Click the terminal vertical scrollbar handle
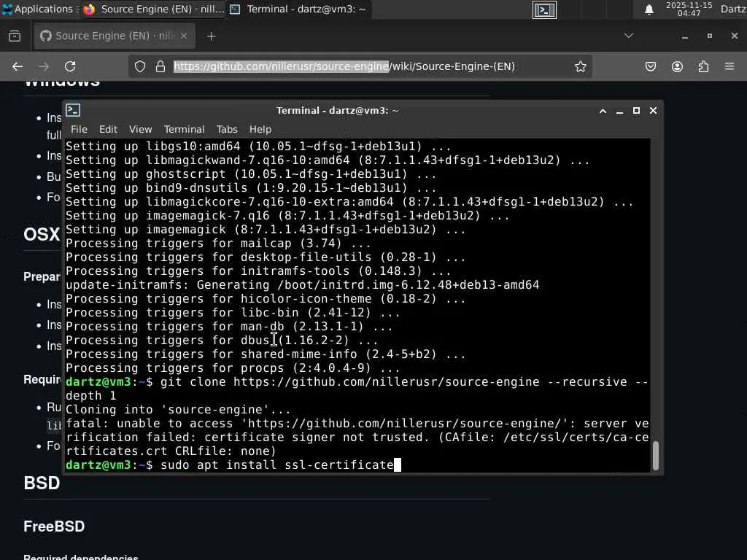The width and height of the screenshot is (747, 560). coord(656,455)
